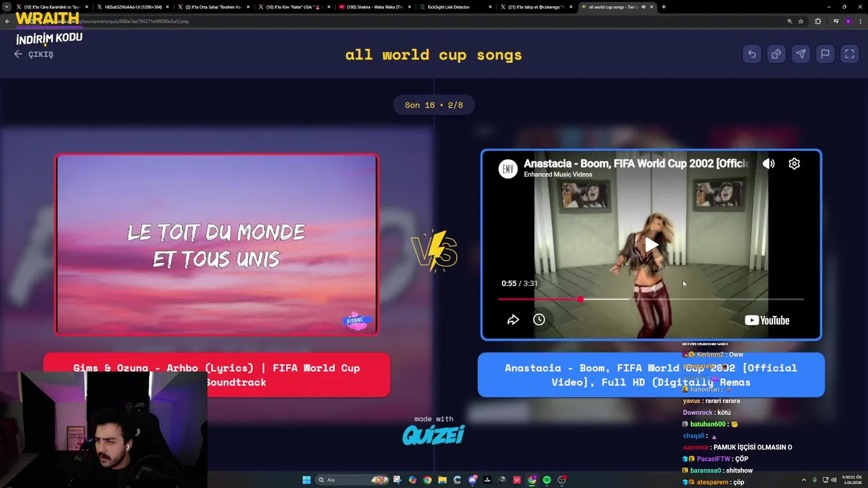Click the browser back arrow
Viewport: 868px width, 488px height.
click(x=7, y=21)
